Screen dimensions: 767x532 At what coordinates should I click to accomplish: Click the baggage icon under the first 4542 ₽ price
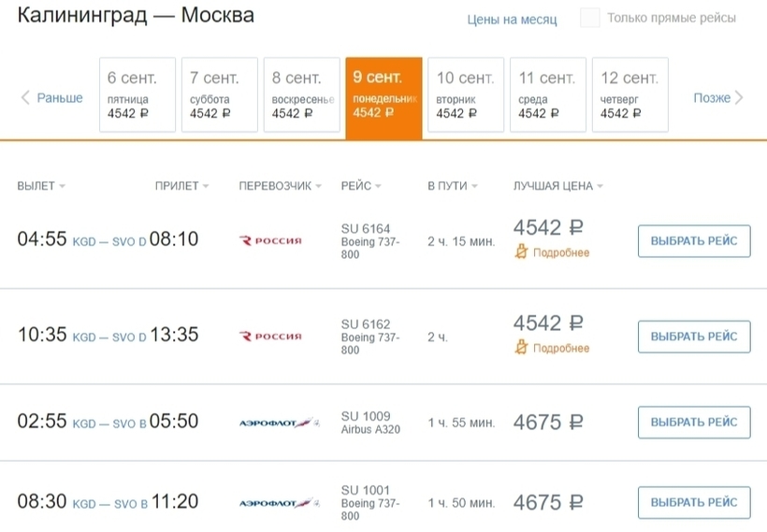[x=523, y=252]
